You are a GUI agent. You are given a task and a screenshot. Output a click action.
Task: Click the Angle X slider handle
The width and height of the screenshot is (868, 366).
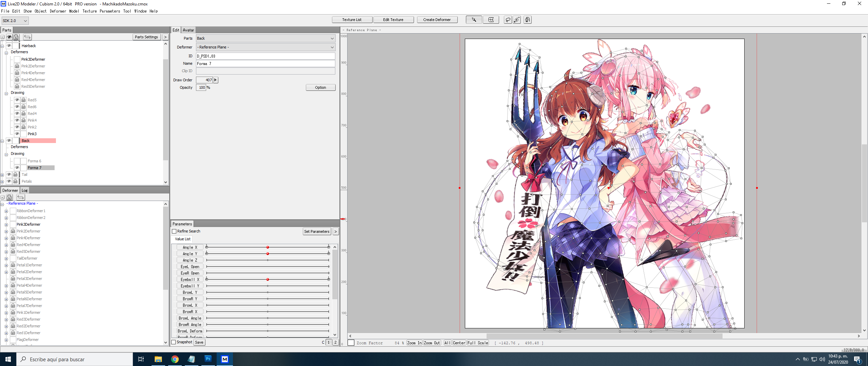tap(268, 247)
